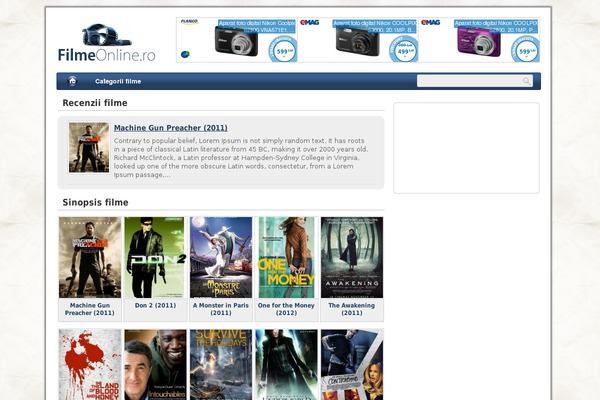Open the eMAG purple Nikon Coolpix ad

(x=479, y=40)
